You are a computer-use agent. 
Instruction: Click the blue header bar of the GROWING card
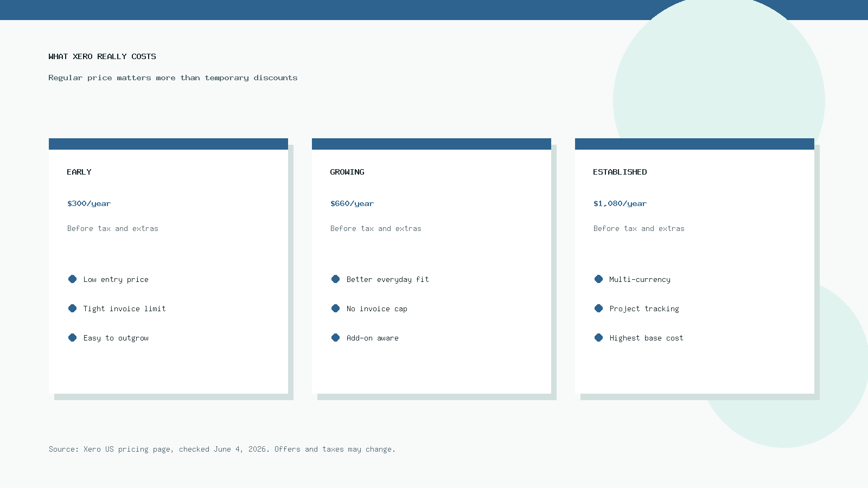[431, 144]
